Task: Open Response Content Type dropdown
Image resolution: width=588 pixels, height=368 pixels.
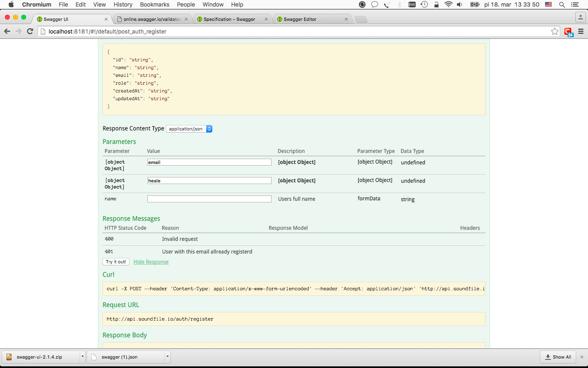Action: coord(189,129)
